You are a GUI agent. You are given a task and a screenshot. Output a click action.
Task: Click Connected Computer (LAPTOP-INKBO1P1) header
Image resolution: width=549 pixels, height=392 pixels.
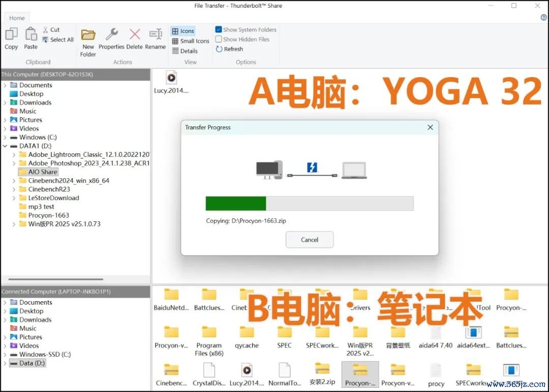(75, 291)
